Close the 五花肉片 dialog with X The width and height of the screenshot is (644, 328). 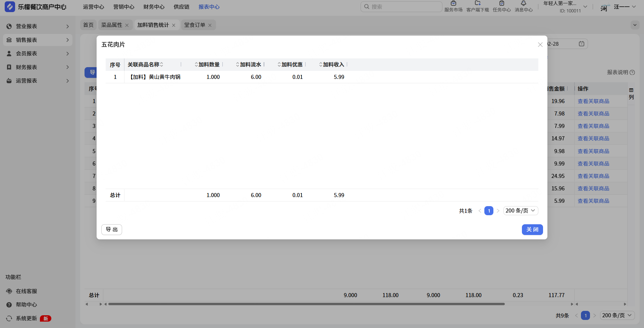[540, 45]
